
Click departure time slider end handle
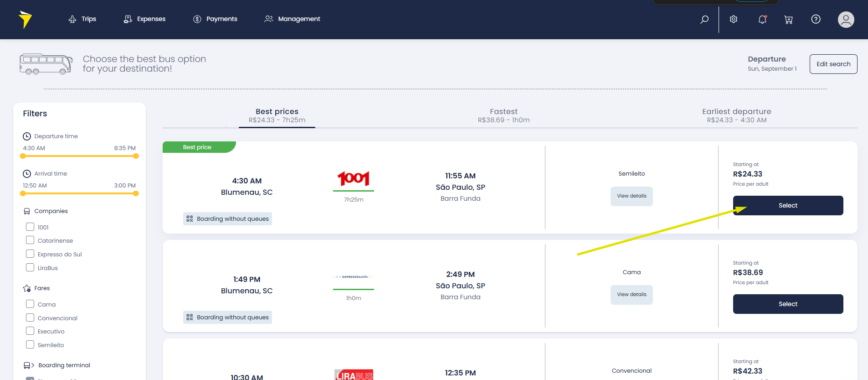(x=136, y=156)
